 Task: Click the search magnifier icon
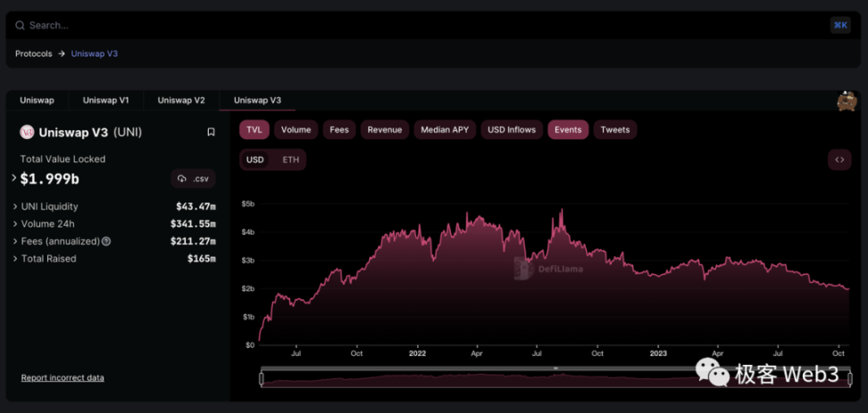point(20,26)
